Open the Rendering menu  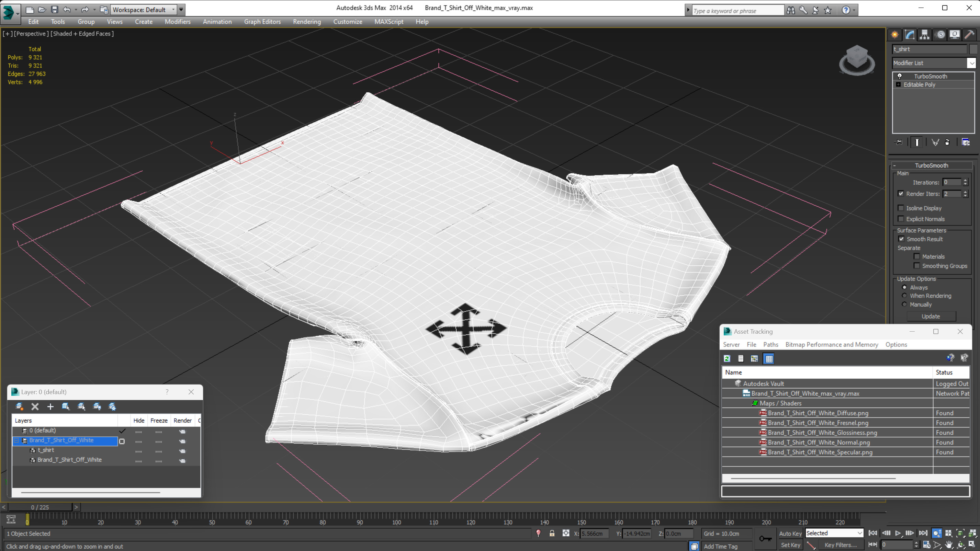[x=307, y=22]
